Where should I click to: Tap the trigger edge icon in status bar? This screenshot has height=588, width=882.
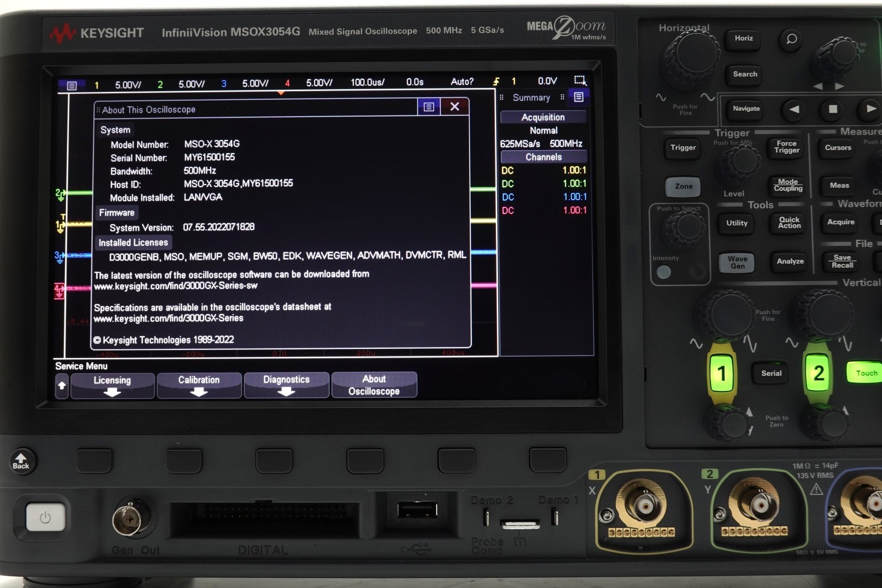click(496, 82)
